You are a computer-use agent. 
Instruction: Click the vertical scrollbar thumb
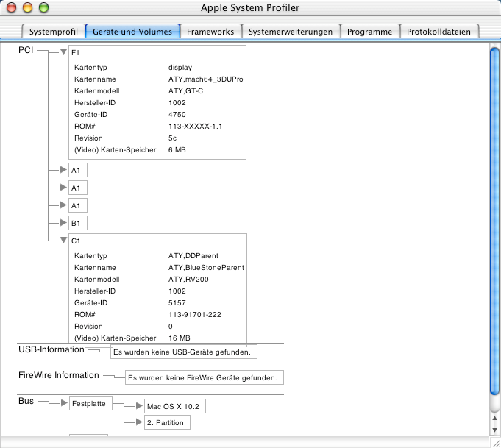point(494,221)
